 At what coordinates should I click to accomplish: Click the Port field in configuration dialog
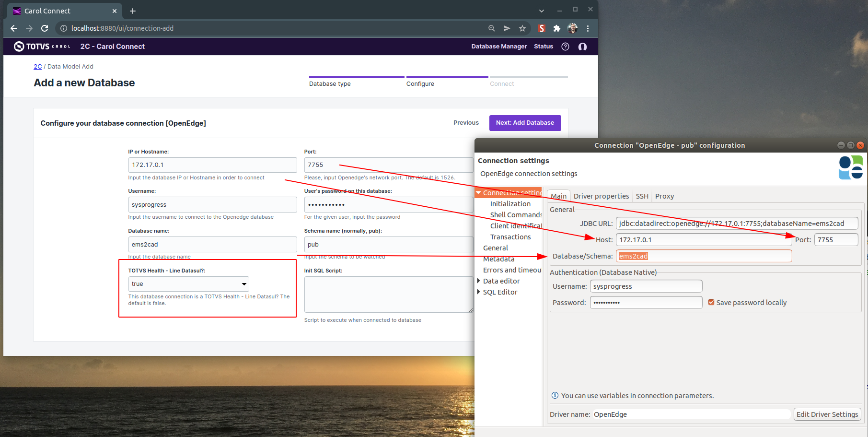836,240
